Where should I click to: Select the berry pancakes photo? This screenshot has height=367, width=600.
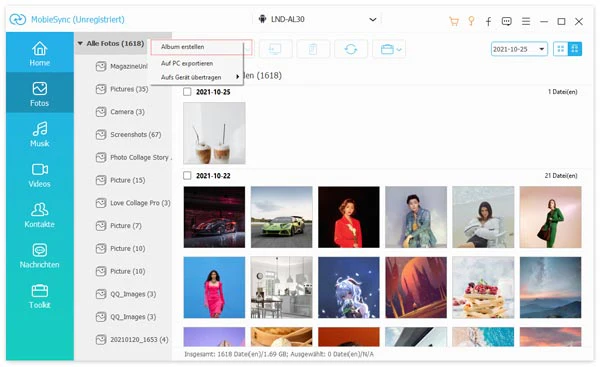click(483, 287)
